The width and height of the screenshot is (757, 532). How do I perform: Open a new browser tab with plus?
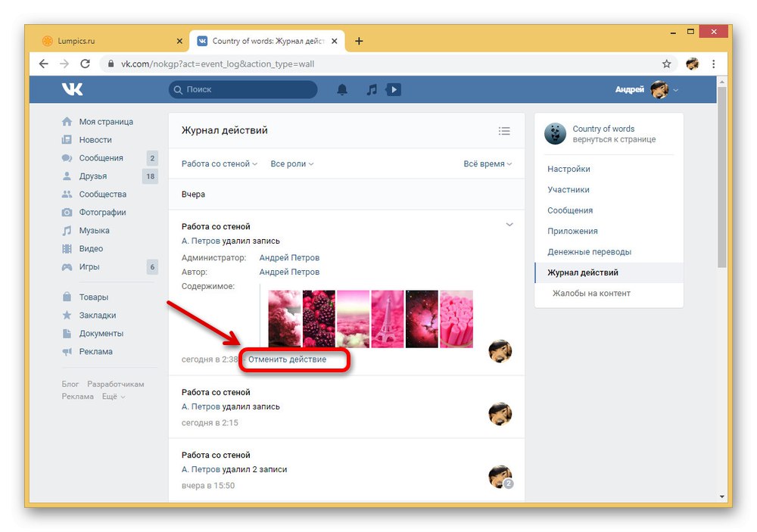[359, 41]
